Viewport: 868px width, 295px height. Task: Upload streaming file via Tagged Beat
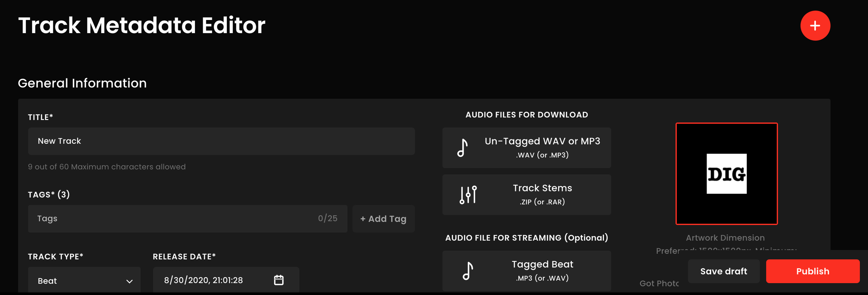527,271
